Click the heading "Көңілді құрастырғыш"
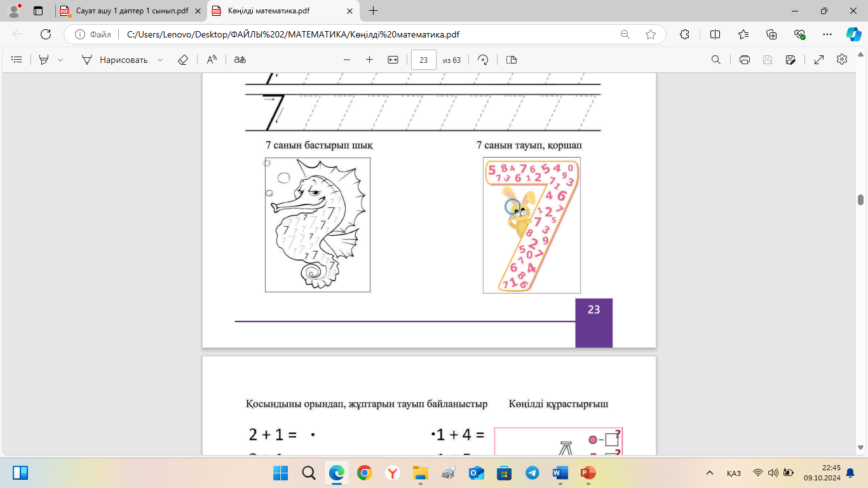 tap(559, 404)
